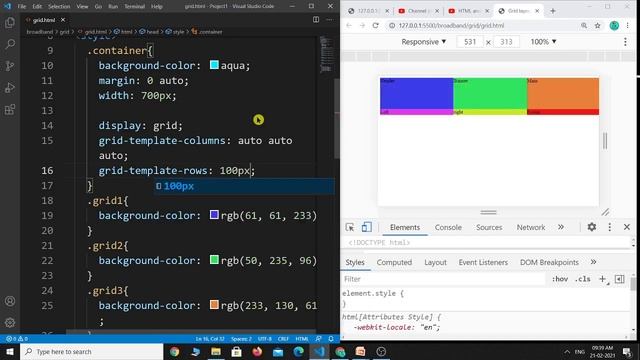Viewport: 640px width, 360px height.
Task: Click Windows taskbar search box
Action: [x=91, y=351]
